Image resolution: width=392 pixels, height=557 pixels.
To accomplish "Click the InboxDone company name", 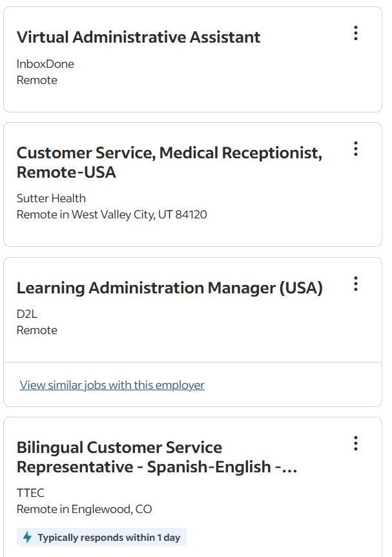I will coord(45,64).
